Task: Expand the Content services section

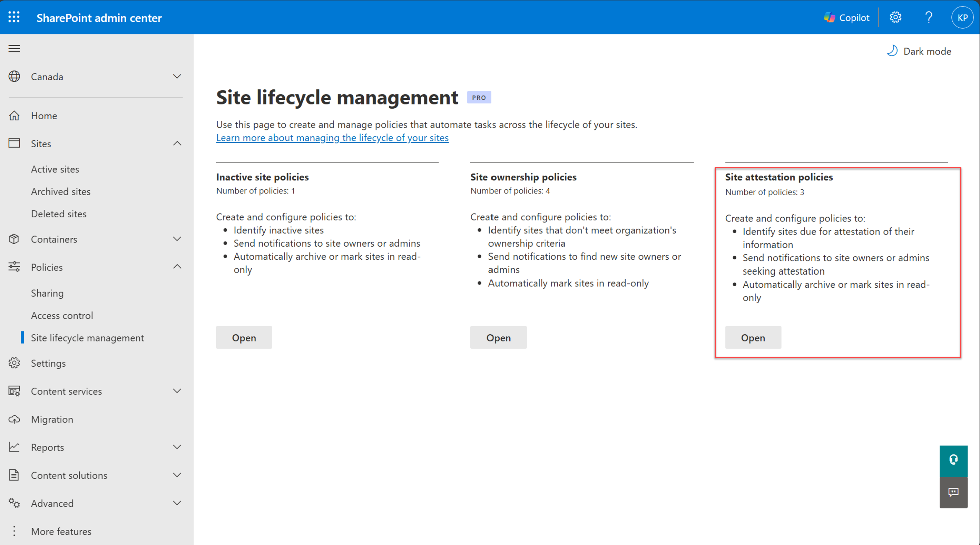Action: (177, 391)
